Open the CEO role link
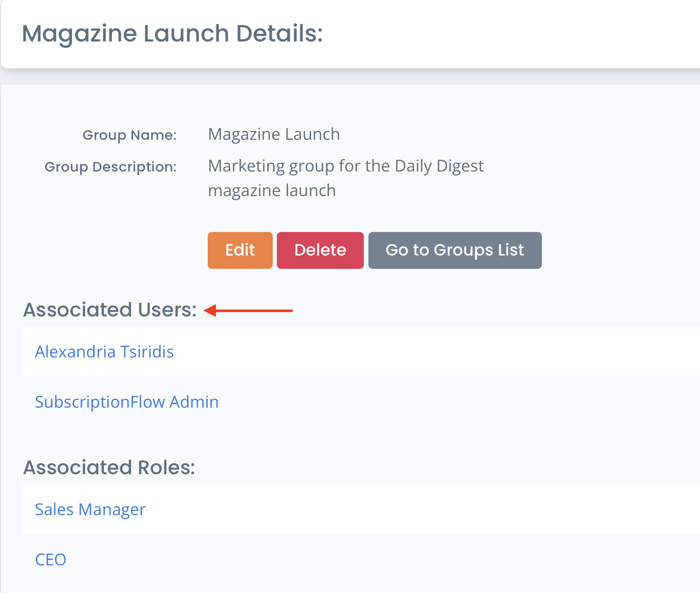This screenshot has height=593, width=700. click(51, 560)
